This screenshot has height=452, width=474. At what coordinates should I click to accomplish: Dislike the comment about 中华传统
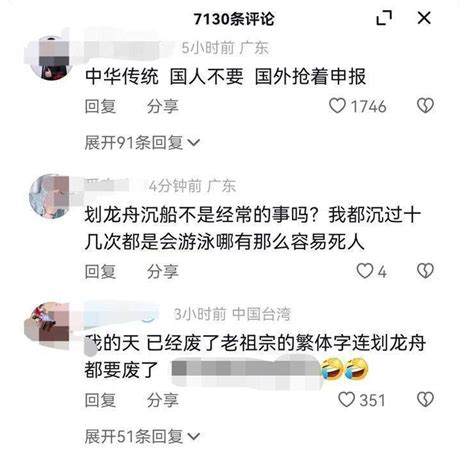click(425, 106)
